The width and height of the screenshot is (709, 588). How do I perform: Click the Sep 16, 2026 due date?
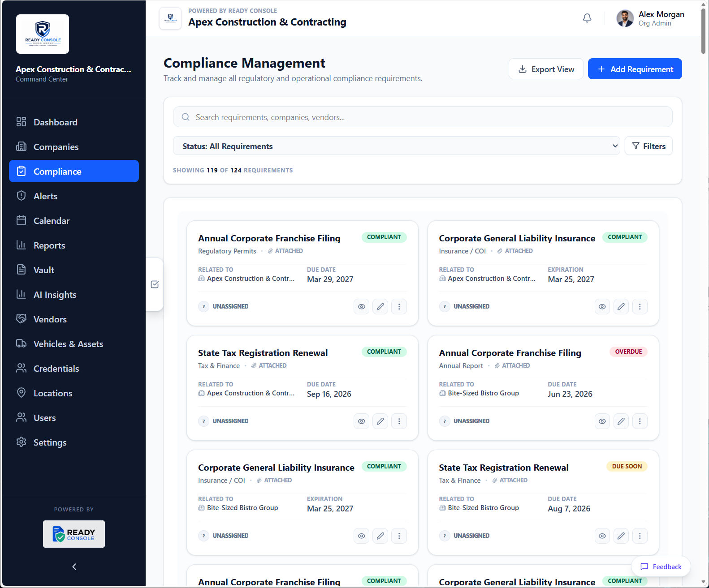pos(329,394)
